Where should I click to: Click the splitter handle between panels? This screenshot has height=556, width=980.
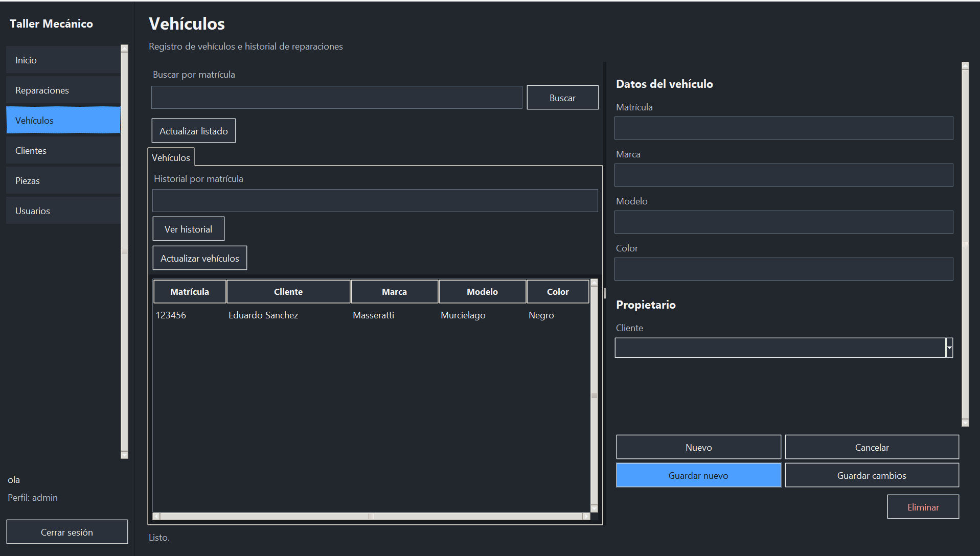pos(605,293)
